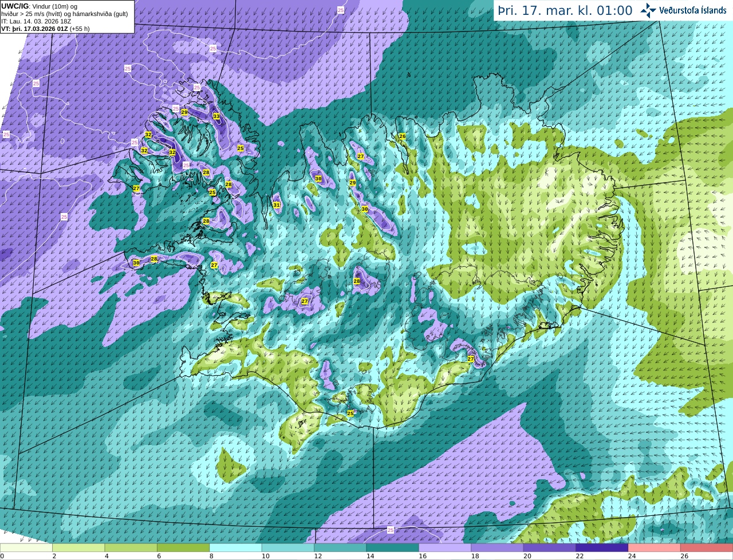Image resolution: width=733 pixels, height=560 pixels.
Task: Select the date text "Þri. 17. mar. kl. 01:00"
Action: (x=565, y=11)
